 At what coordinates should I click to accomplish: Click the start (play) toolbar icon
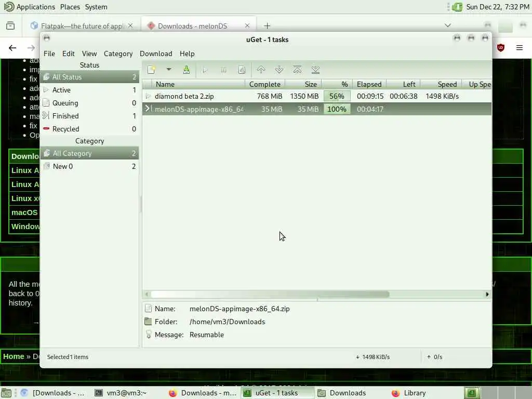coord(205,70)
